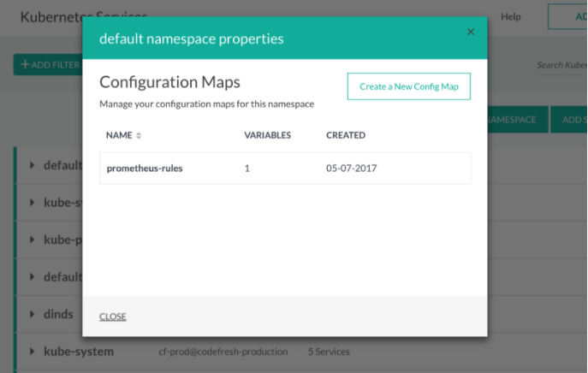The height and width of the screenshot is (373, 588).
Task: Click the plus icon on ADD FILTER
Action: 25,64
